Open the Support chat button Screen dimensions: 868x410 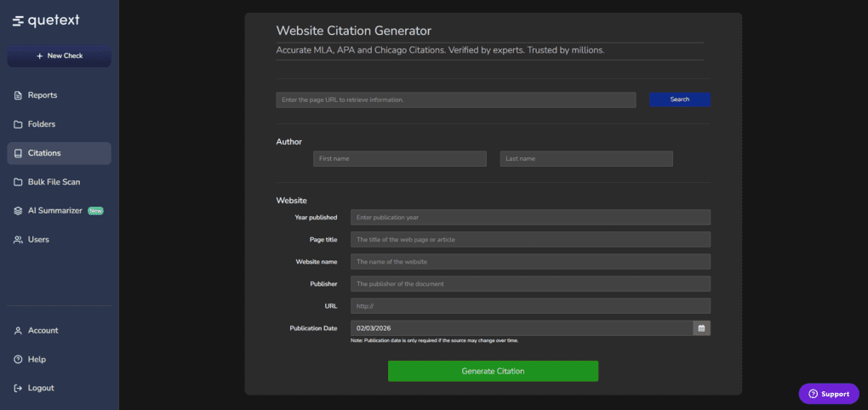[x=829, y=394]
